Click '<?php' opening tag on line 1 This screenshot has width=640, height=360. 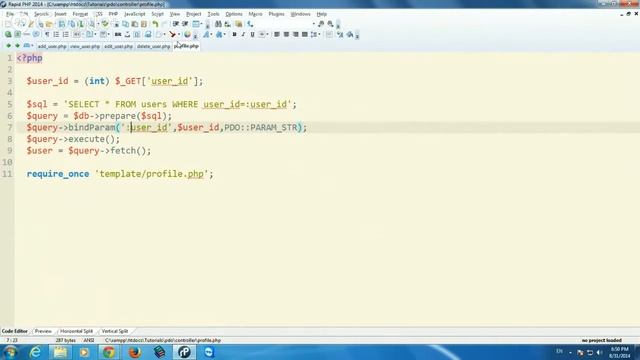[x=29, y=58]
